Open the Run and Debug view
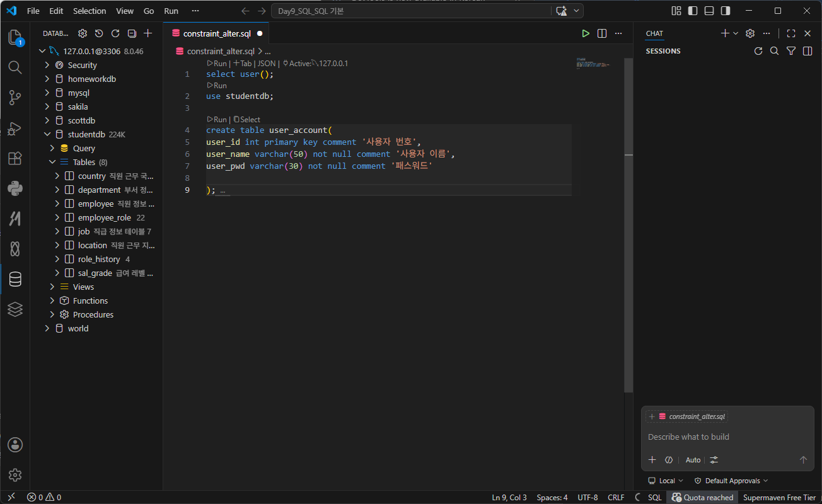Screen dimensions: 822x504 click(x=15, y=128)
